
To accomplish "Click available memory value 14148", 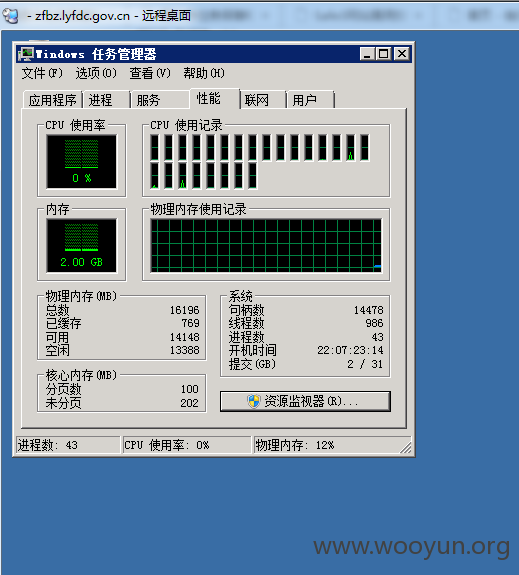I will (x=184, y=337).
